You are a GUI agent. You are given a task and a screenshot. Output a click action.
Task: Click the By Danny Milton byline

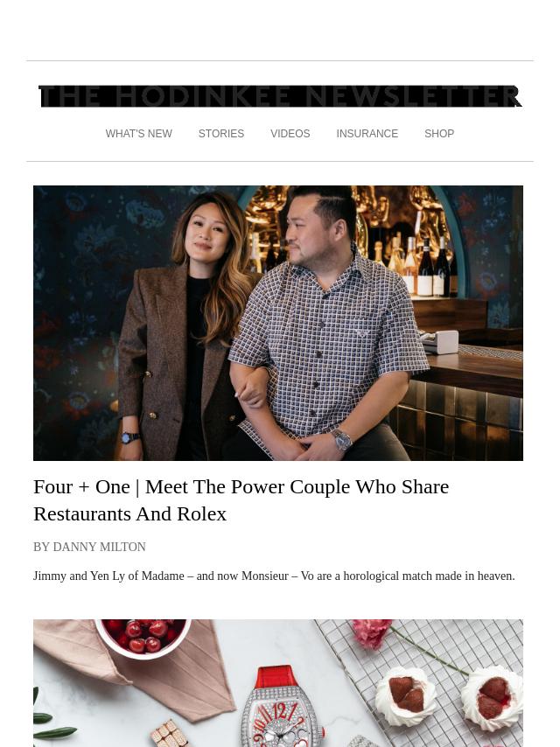point(89,547)
